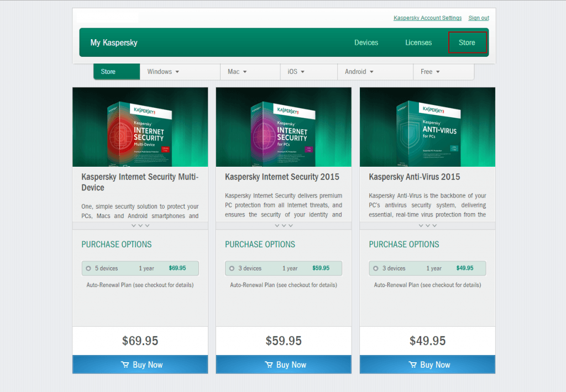Open the Internet Security for PCs box image
Viewport: 566px width, 392px height.
[284, 127]
